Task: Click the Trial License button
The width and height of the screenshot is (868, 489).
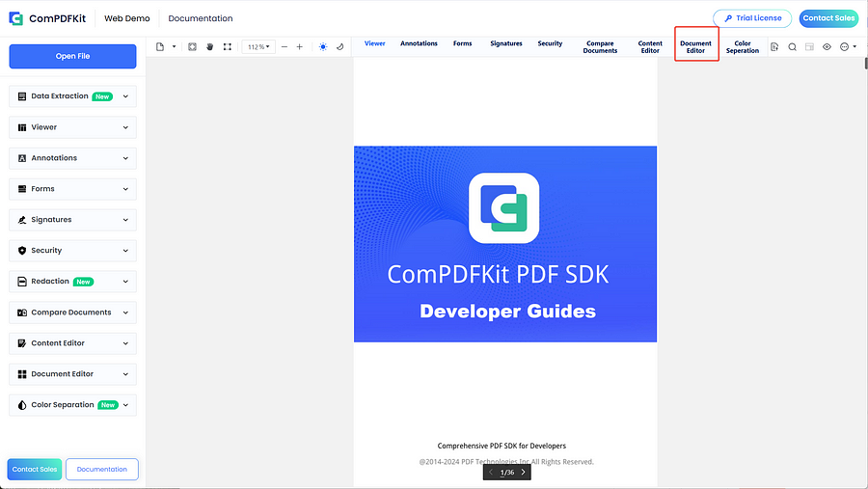Action: click(752, 18)
